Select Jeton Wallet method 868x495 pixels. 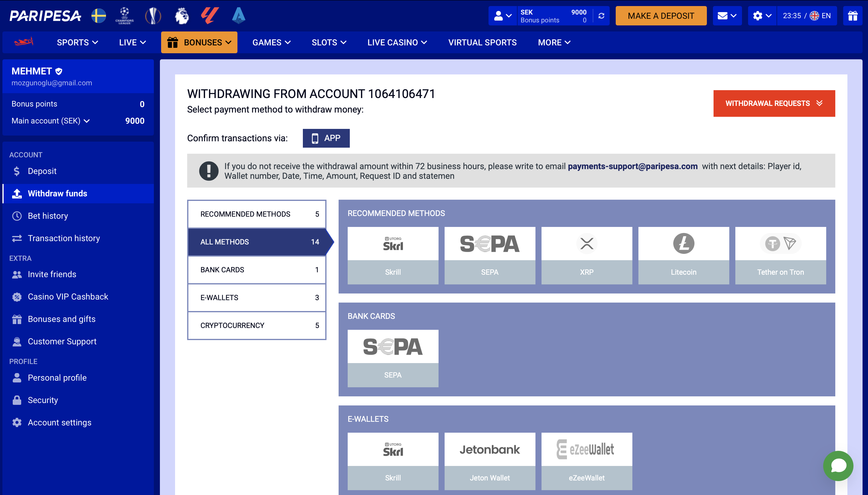(490, 461)
